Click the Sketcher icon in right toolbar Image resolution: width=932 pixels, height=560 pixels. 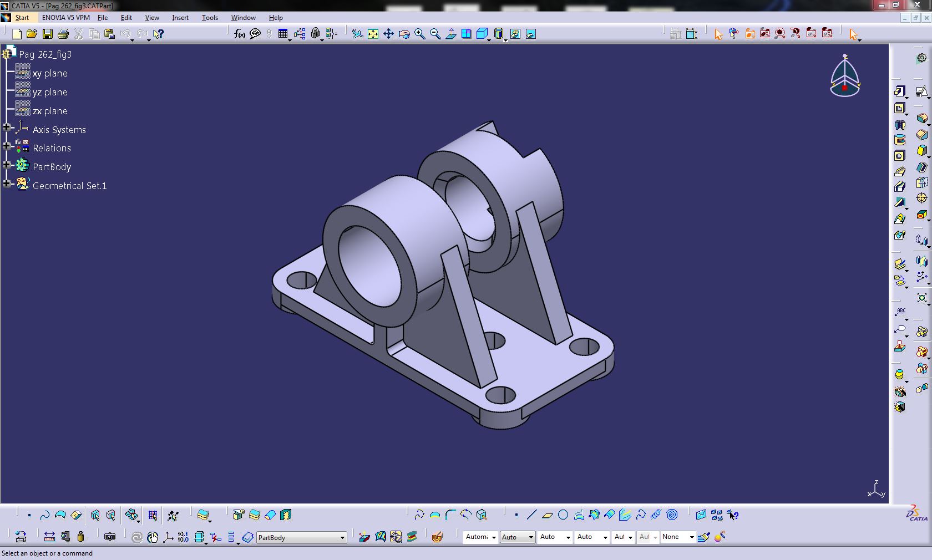point(921,91)
